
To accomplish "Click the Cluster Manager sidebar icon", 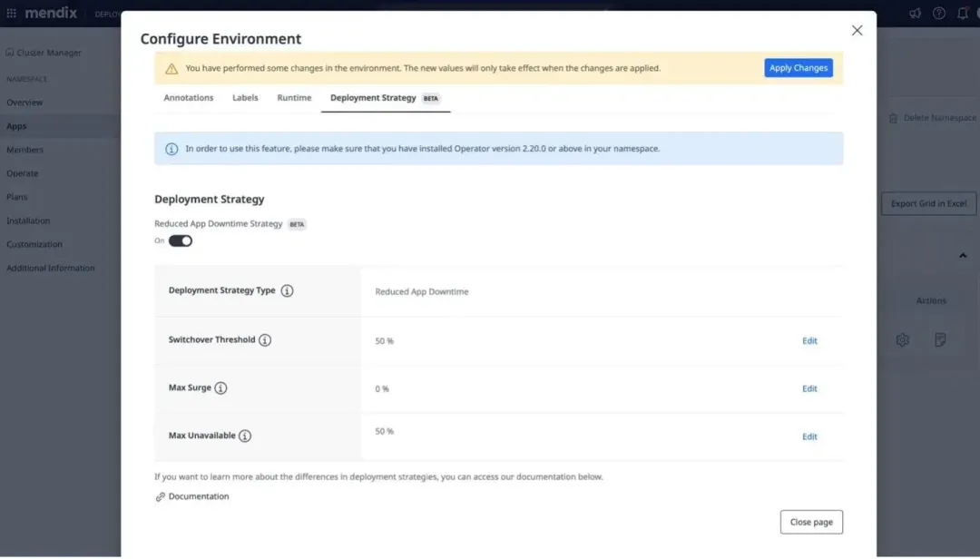I will point(9,53).
